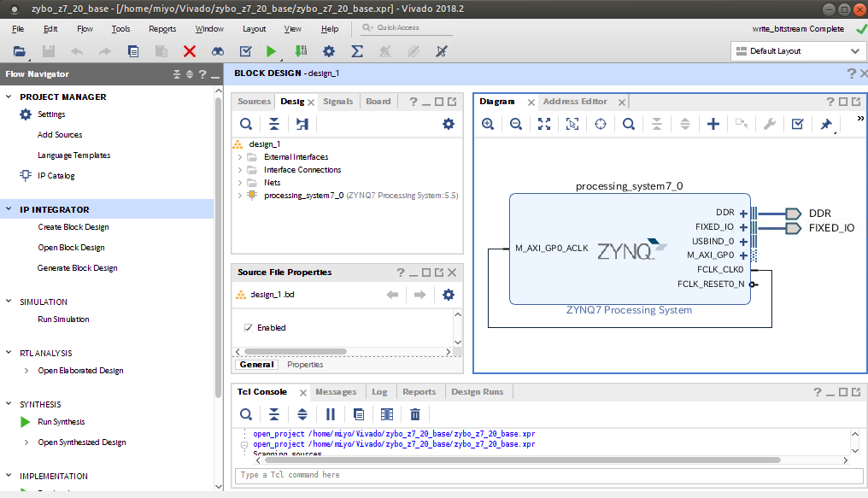Click the Quick Access search field
This screenshot has width=868, height=498.
[407, 27]
